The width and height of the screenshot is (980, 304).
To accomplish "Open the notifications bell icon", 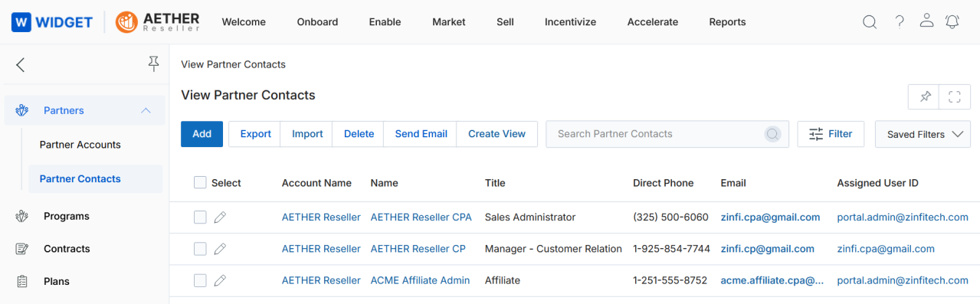I will pyautogui.click(x=952, y=21).
